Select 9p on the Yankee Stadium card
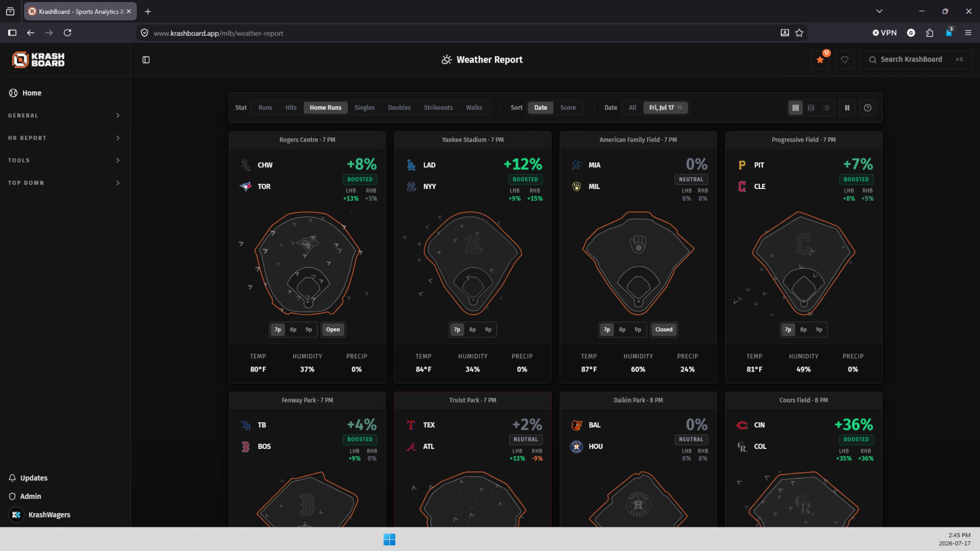The height and width of the screenshot is (551, 980). (x=488, y=330)
